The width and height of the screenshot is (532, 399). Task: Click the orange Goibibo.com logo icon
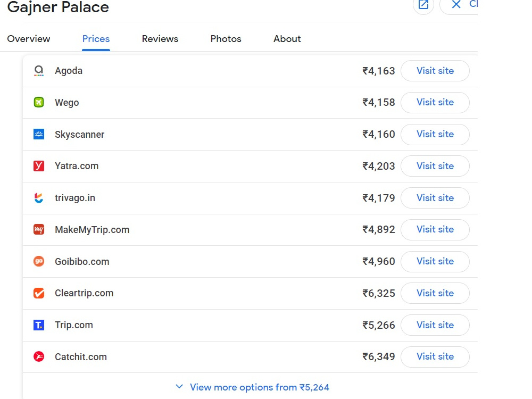click(x=39, y=261)
